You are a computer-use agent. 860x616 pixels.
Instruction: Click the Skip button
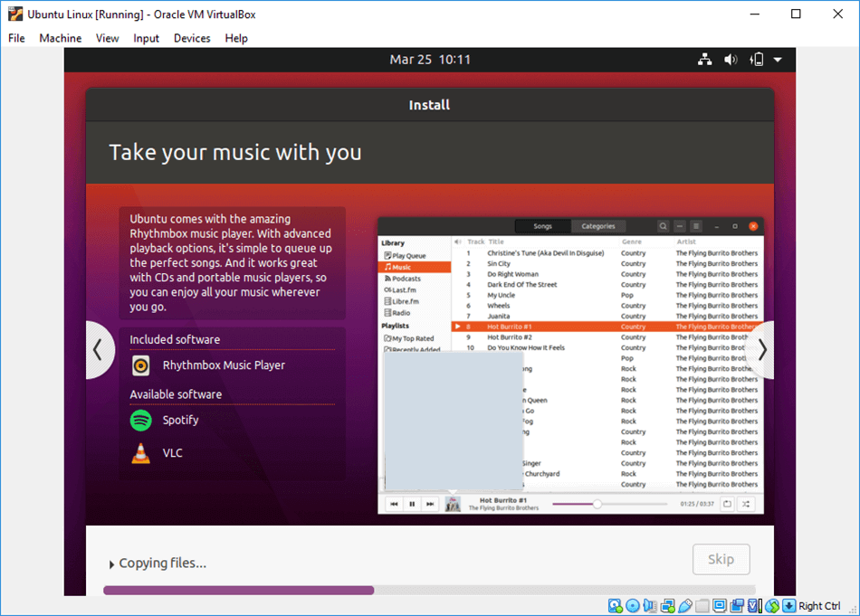721,559
